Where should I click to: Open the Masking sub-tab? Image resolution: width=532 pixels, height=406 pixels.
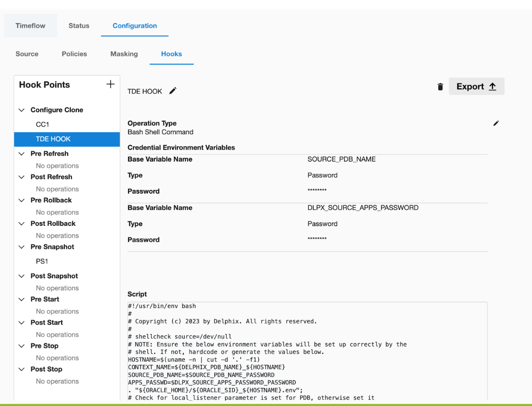pos(124,54)
